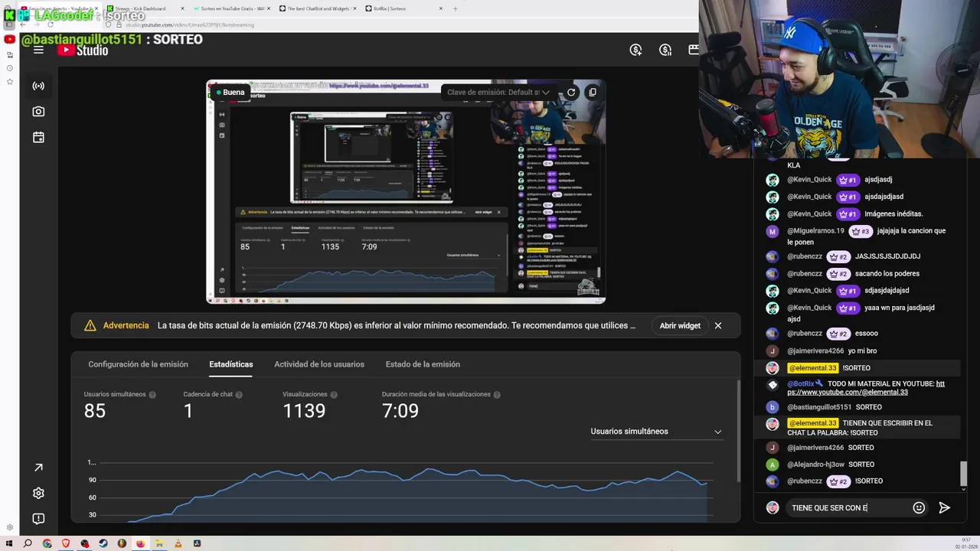Open a new browser tab

[456, 8]
